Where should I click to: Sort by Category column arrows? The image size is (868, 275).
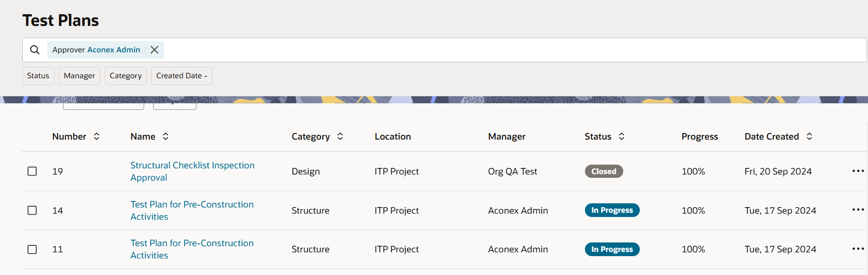(340, 136)
